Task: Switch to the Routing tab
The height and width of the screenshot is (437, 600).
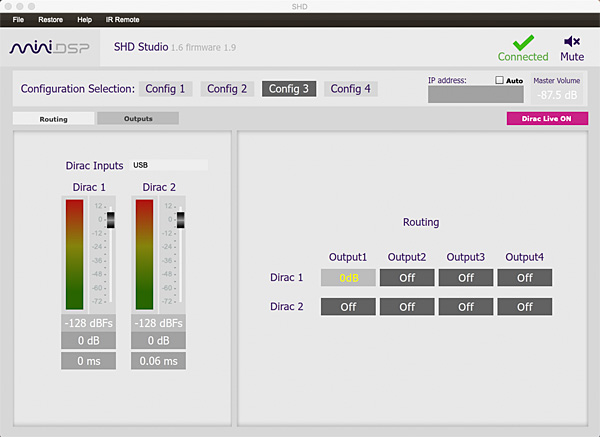Action: point(54,119)
